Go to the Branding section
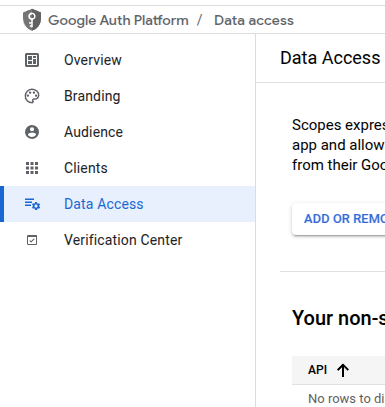Viewport: 385px width, 407px height. 128,96
